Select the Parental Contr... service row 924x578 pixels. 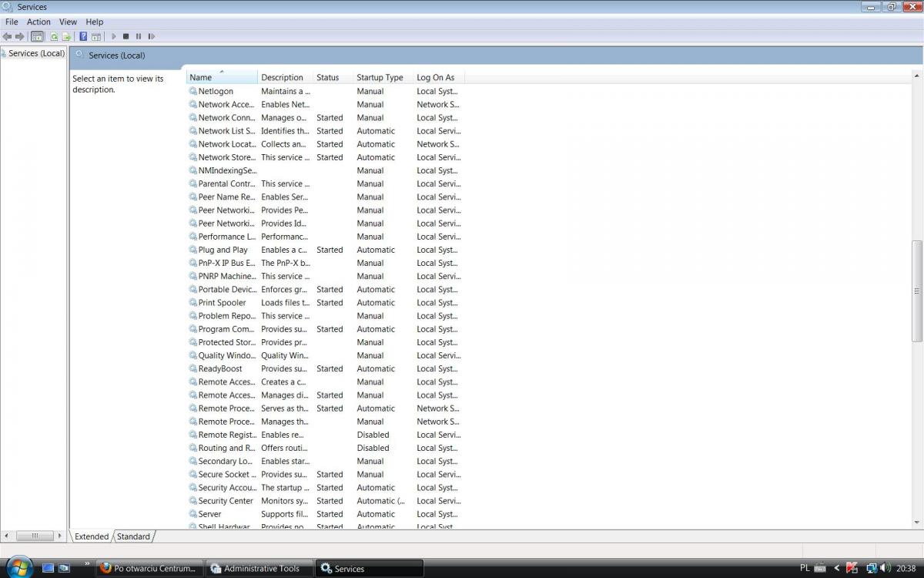[x=325, y=183]
